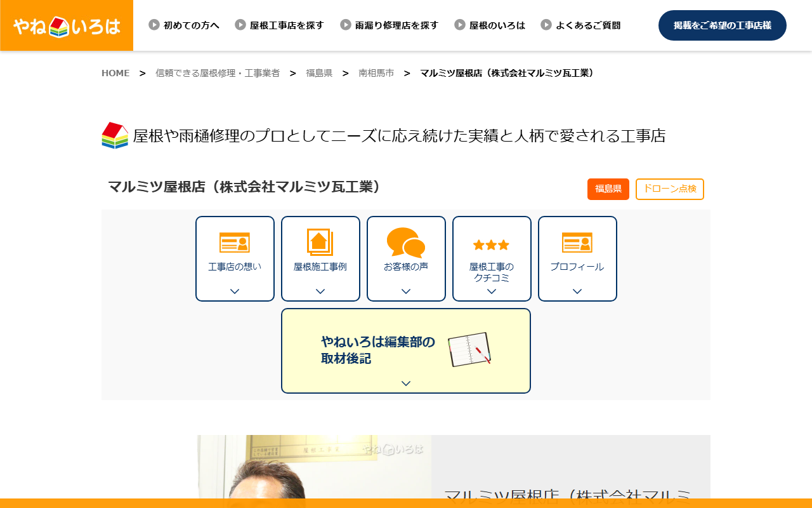This screenshot has height=508, width=812.
Task: Expand chevron under やねいろは編集部の取材後記
Action: 406,384
